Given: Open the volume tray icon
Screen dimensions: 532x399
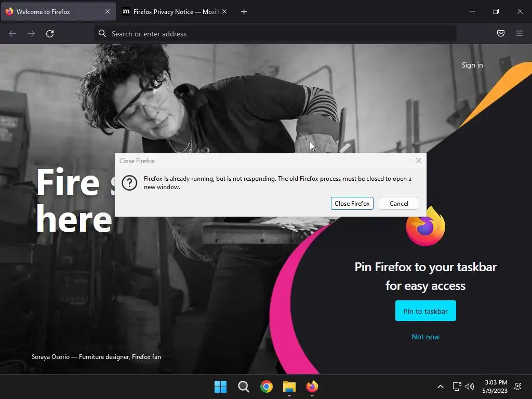Looking at the screenshot, I should click(470, 387).
